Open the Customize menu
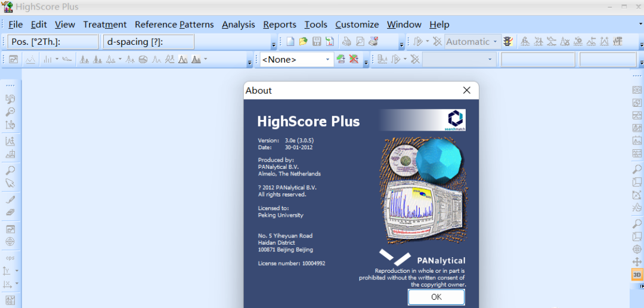 click(x=357, y=24)
